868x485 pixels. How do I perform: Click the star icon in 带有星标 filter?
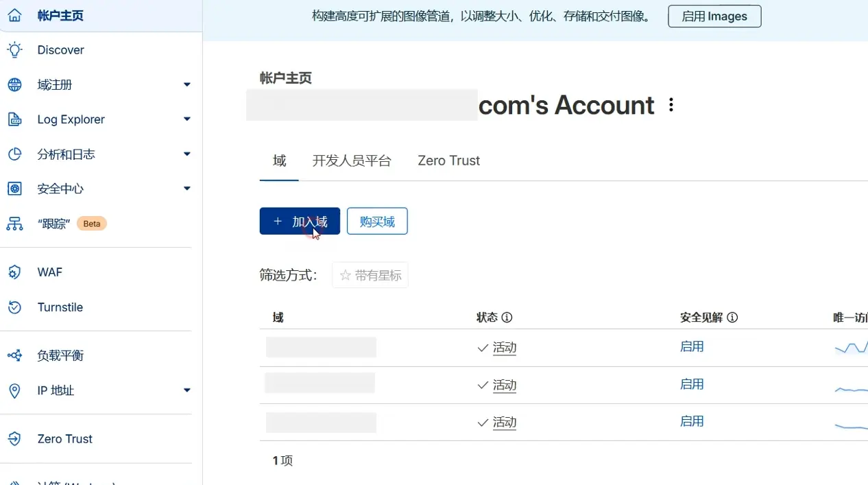click(x=346, y=275)
